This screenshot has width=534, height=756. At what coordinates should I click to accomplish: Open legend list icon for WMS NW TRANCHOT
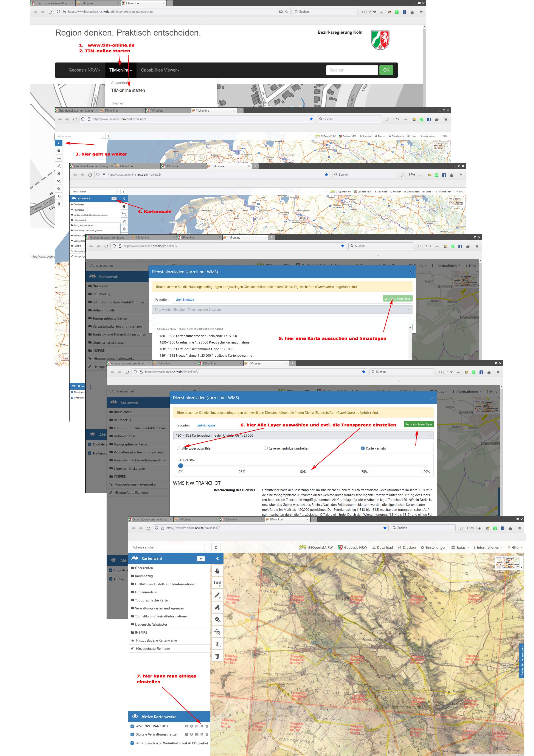pos(196,726)
